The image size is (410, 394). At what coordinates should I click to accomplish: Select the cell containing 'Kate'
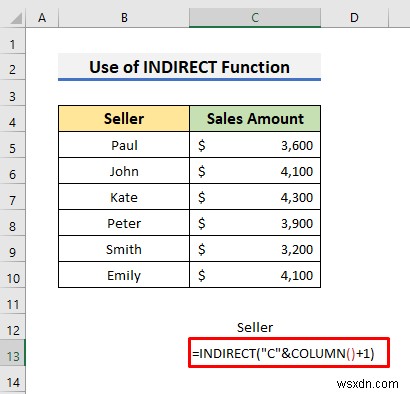coord(124,197)
